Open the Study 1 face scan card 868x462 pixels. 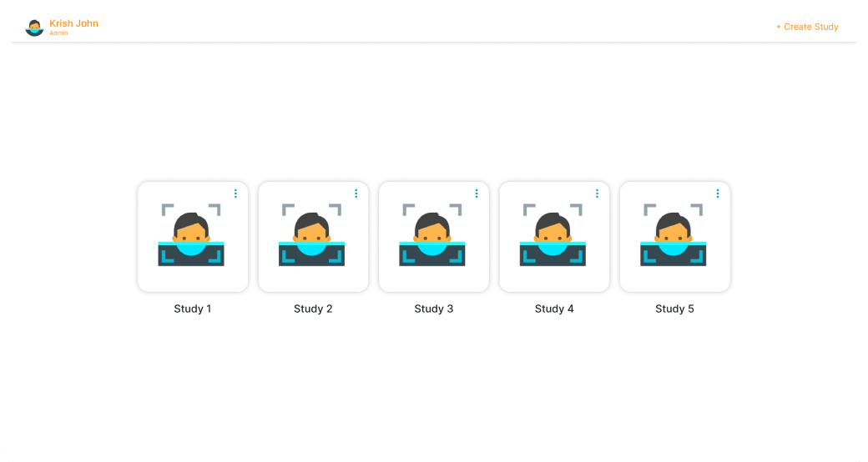tap(193, 237)
